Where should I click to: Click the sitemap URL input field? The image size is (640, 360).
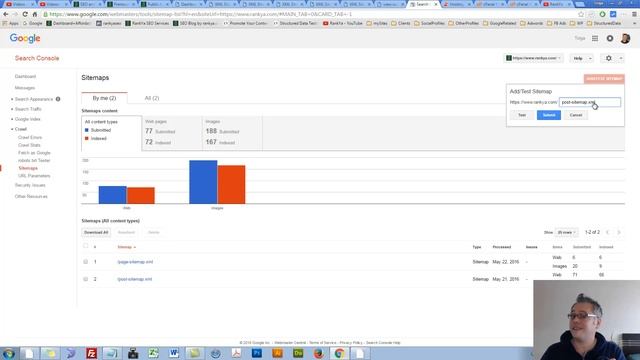(590, 102)
